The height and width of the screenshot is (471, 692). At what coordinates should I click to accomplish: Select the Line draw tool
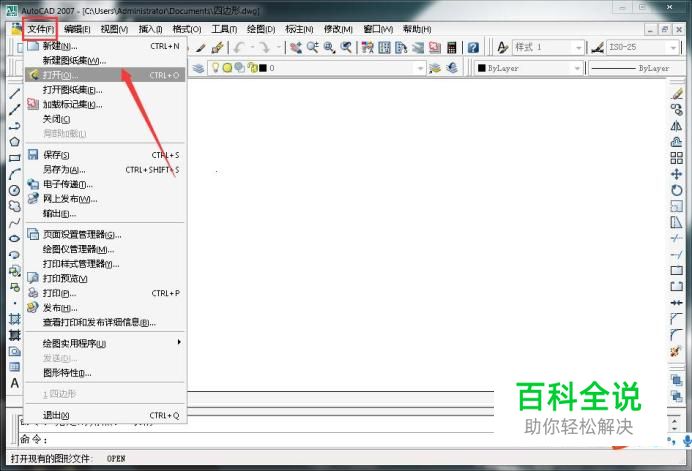pyautogui.click(x=15, y=93)
